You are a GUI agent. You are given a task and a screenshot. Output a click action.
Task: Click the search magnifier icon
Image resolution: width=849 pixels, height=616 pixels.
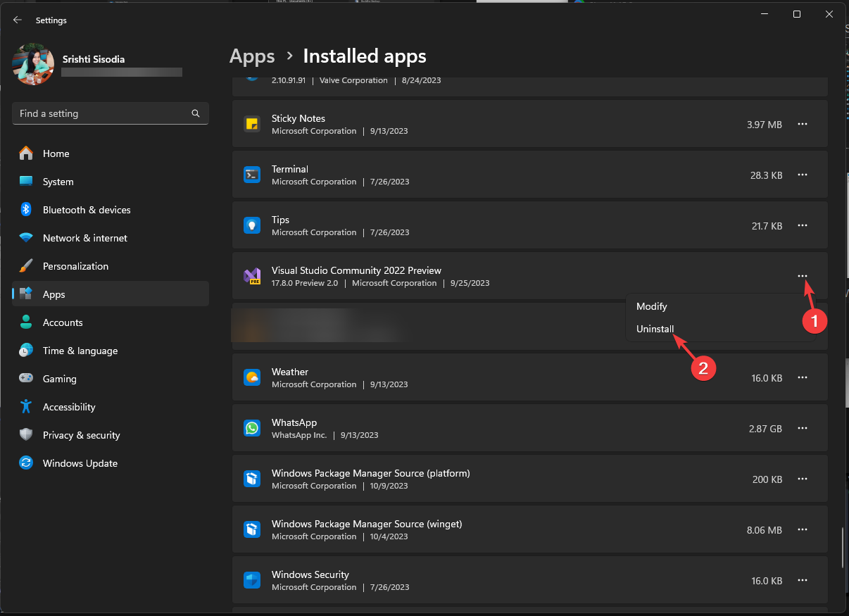pos(196,113)
